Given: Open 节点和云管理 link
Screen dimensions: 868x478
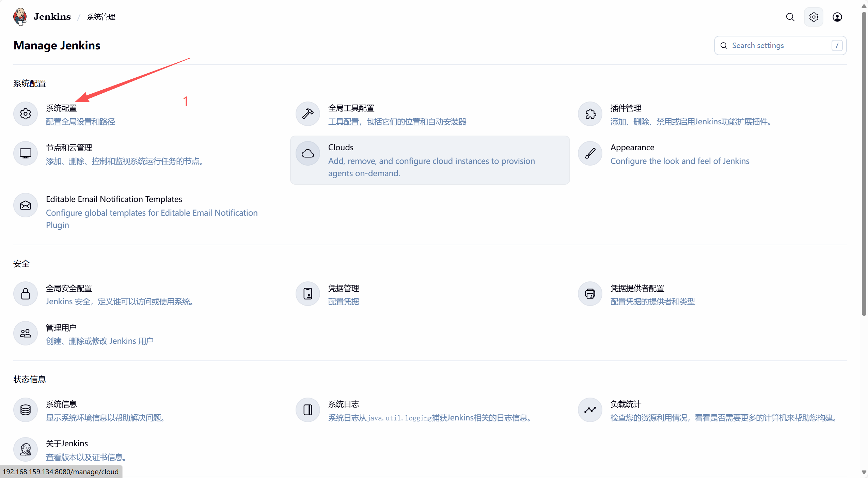Looking at the screenshot, I should pyautogui.click(x=69, y=148).
